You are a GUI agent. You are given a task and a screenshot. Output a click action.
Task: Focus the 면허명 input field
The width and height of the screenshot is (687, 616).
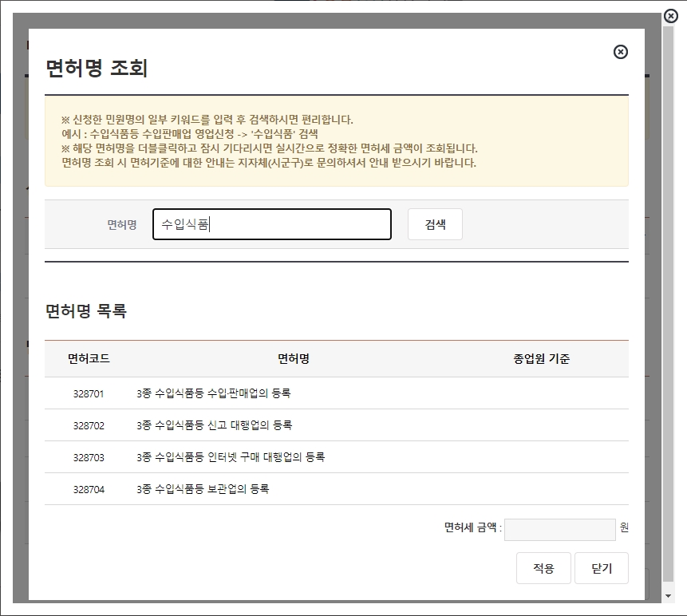[x=272, y=224]
